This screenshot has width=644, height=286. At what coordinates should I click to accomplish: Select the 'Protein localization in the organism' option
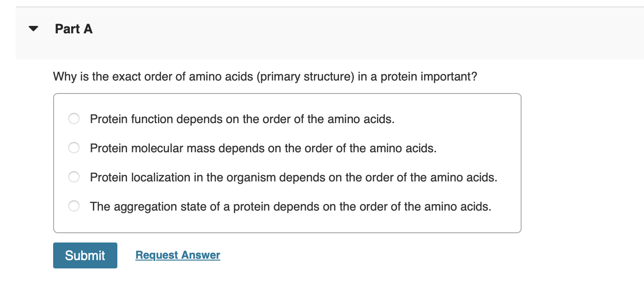[x=73, y=177]
